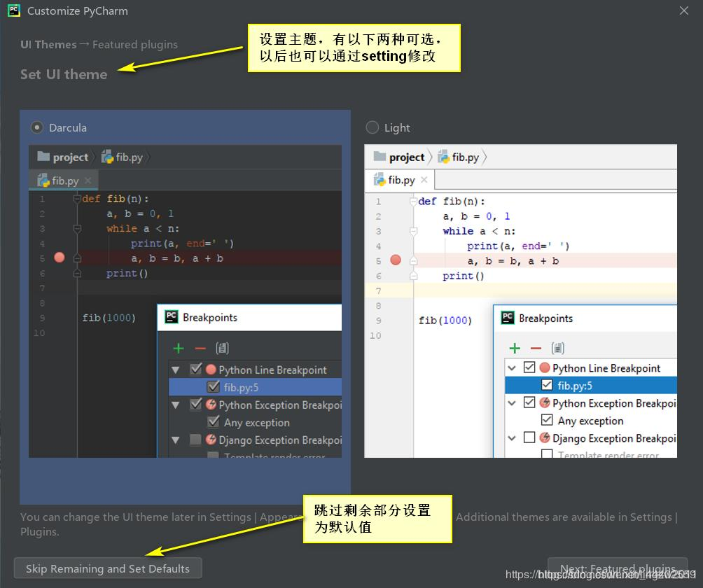Toggle fib.py:5 checkbox in Darcula preview
Image resolution: width=703 pixels, height=588 pixels.
(213, 387)
